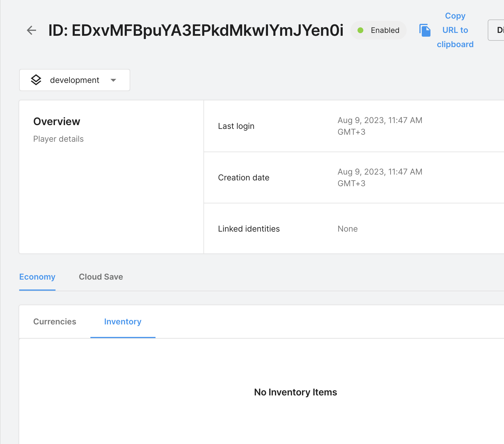Click the No Inventory Items message

(295, 392)
